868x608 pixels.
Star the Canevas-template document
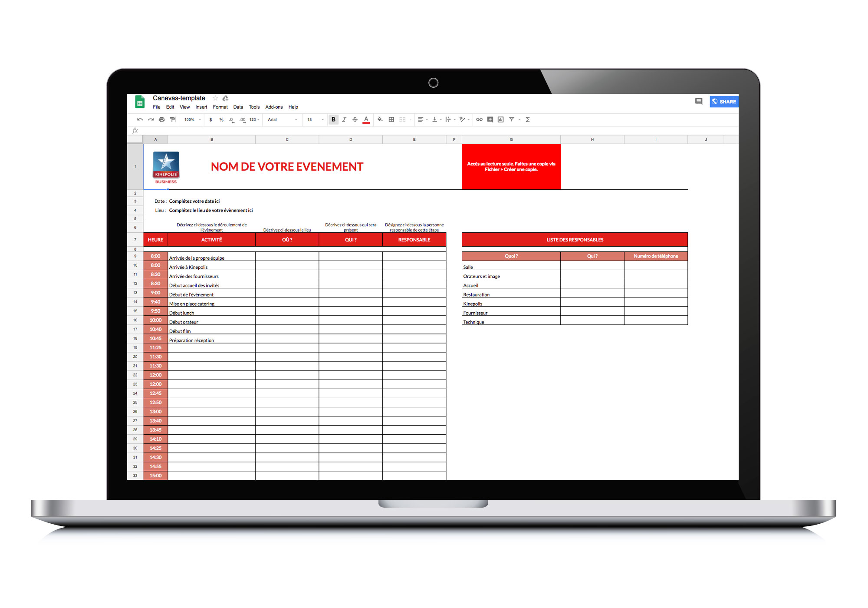pos(215,98)
